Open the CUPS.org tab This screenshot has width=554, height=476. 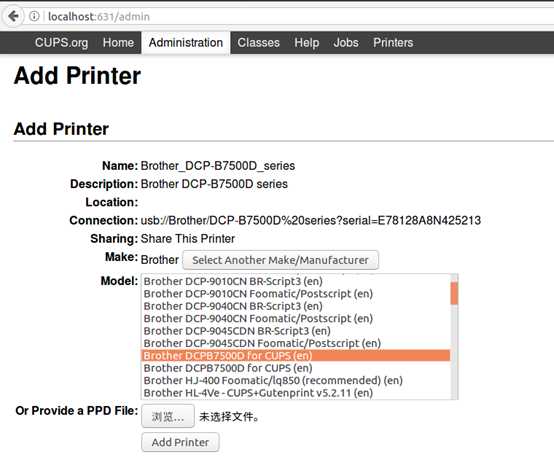click(61, 43)
